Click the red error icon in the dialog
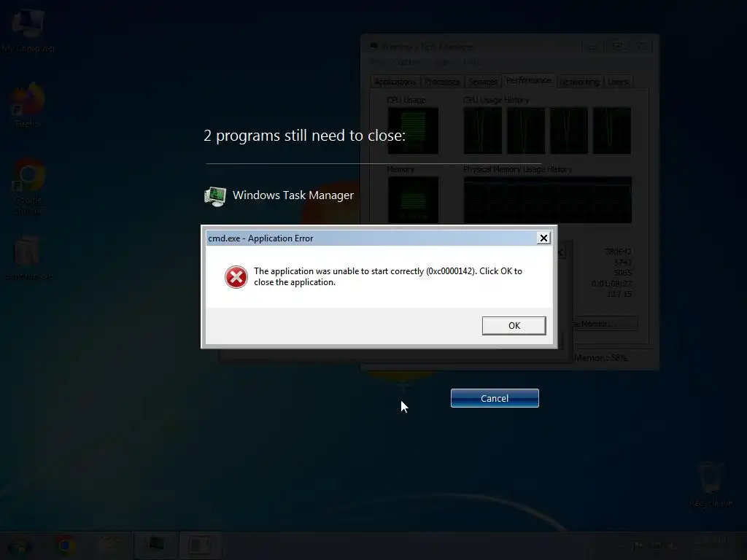This screenshot has height=560, width=747. (x=236, y=276)
